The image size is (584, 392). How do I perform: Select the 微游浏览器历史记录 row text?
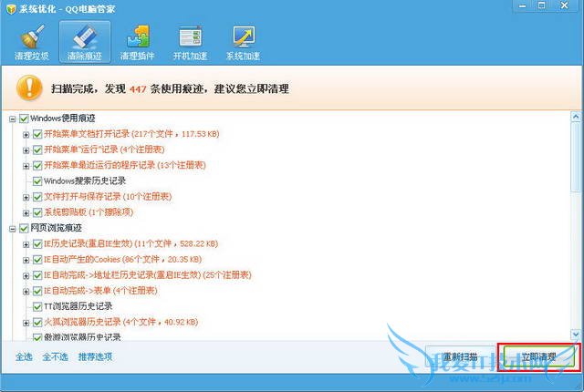tap(82, 337)
